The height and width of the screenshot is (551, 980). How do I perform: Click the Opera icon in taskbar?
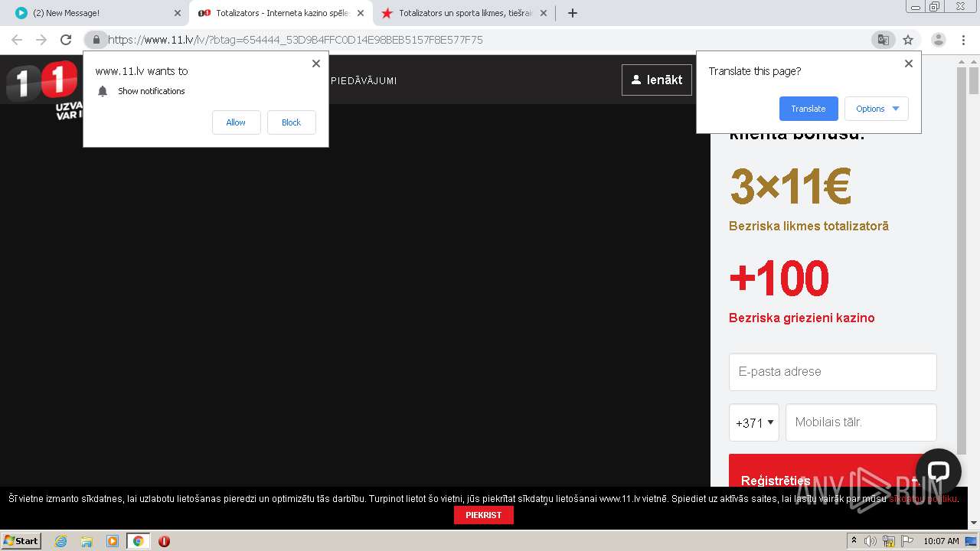[x=164, y=541]
